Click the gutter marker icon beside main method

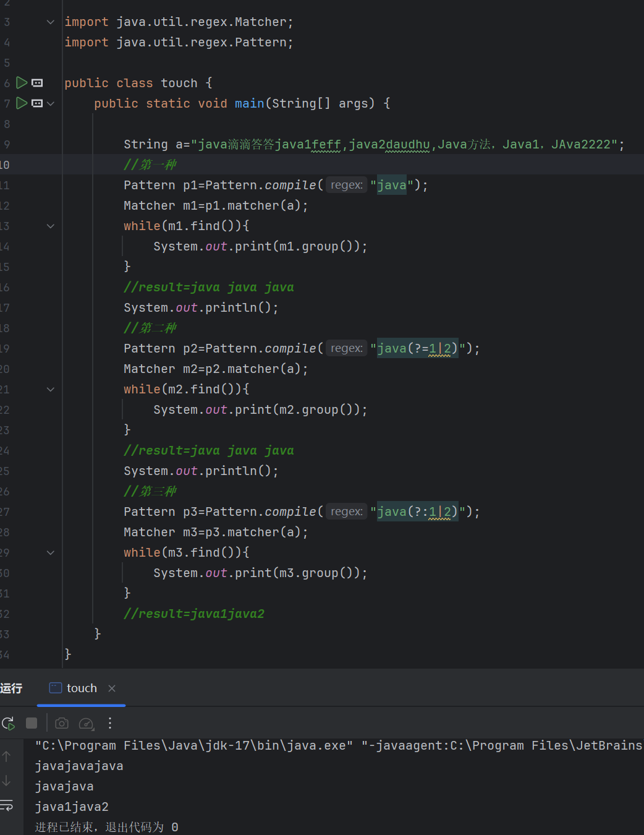(x=37, y=103)
